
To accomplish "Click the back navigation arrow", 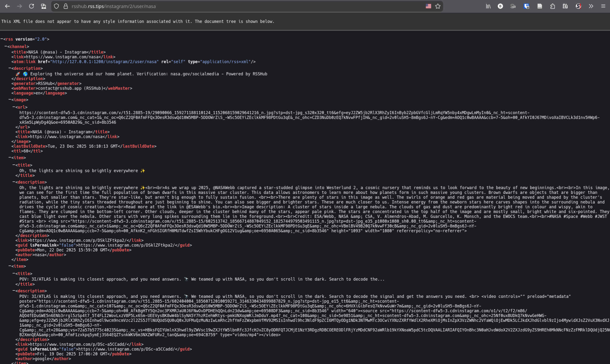I will [x=7, y=6].
